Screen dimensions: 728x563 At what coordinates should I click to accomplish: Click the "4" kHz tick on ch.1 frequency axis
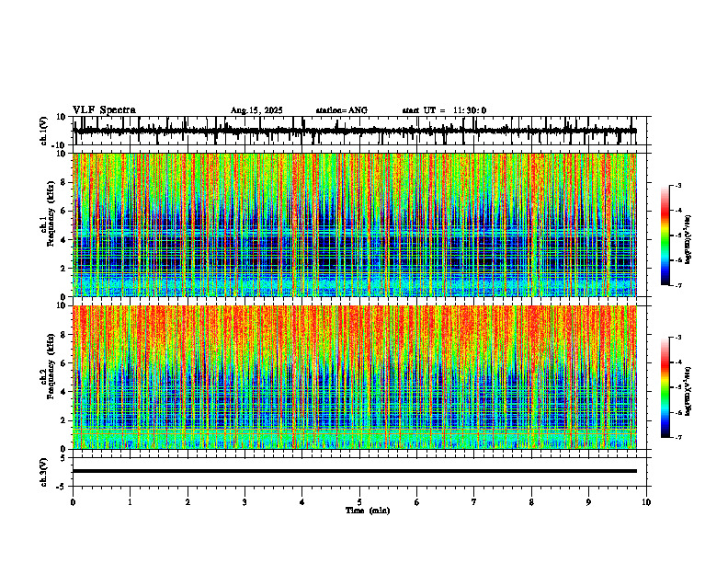[x=63, y=240]
